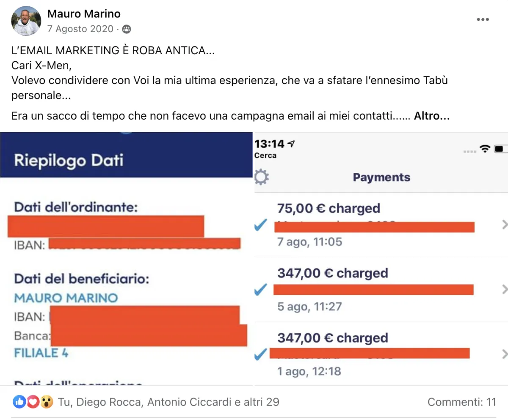Viewport: 508px width, 420px height.
Task: Click Mauro Marino's profile picture
Action: tap(26, 21)
